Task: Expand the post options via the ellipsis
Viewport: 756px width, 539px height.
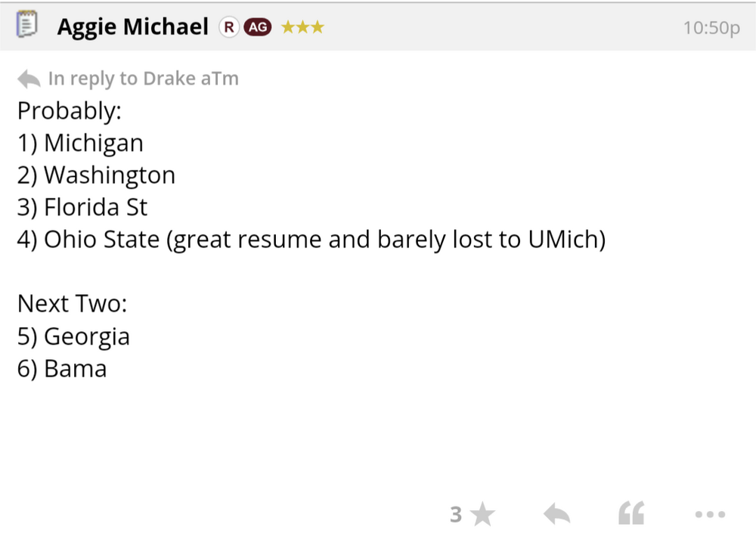Action: coord(708,514)
